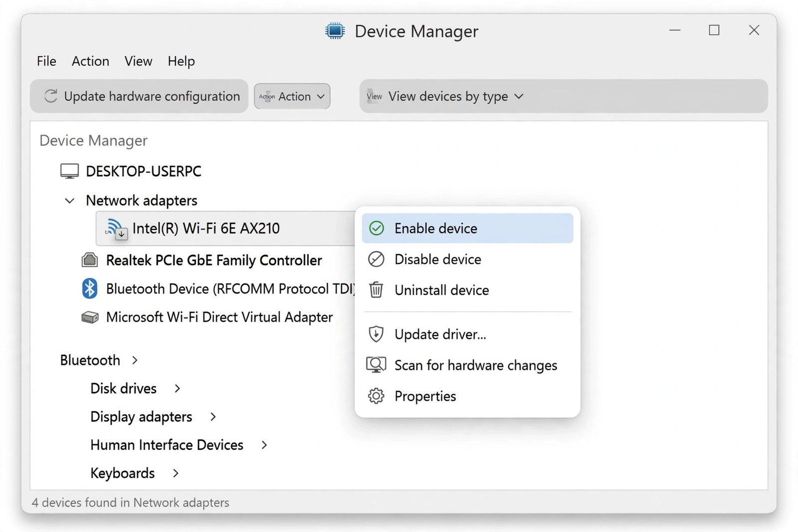Select Bluetooth Device (RFCOMM Protocol TDI)

coord(230,289)
